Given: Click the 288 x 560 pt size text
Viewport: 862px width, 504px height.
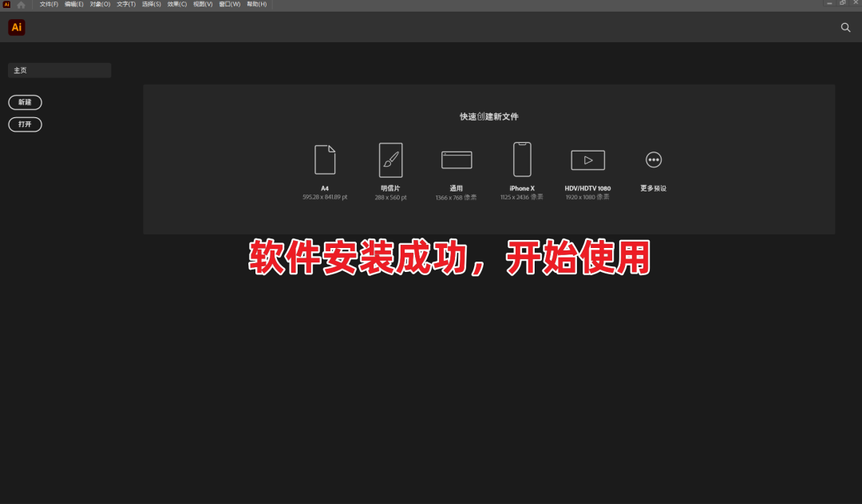Looking at the screenshot, I should tap(391, 197).
